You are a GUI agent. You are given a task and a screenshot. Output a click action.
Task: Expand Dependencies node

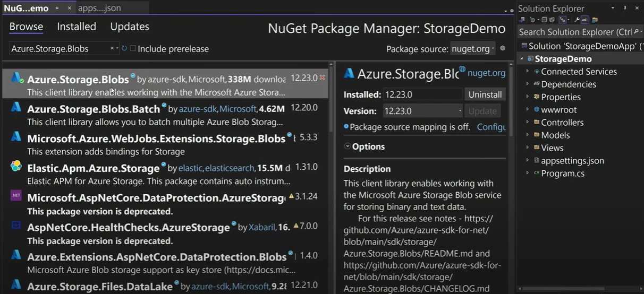coord(528,84)
